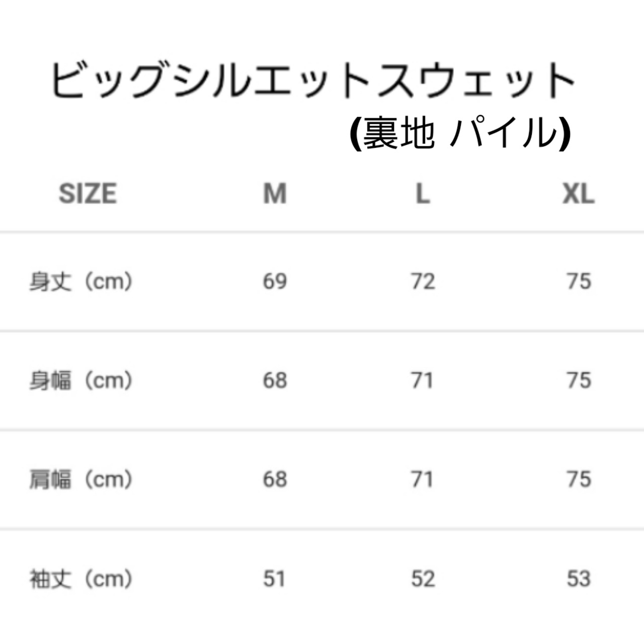Select the 肩幅 XL value 75
This screenshot has width=644, height=644.
point(579,479)
